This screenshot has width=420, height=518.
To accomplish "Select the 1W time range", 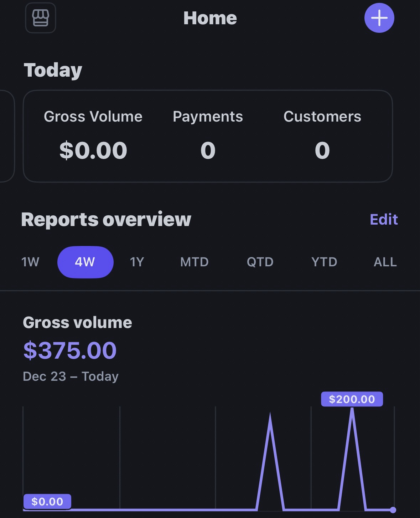I will click(30, 262).
